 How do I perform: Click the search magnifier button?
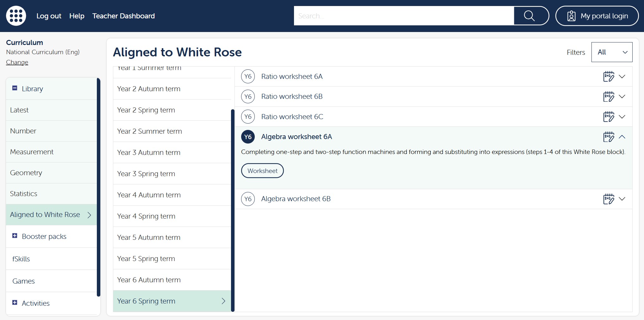(x=531, y=16)
